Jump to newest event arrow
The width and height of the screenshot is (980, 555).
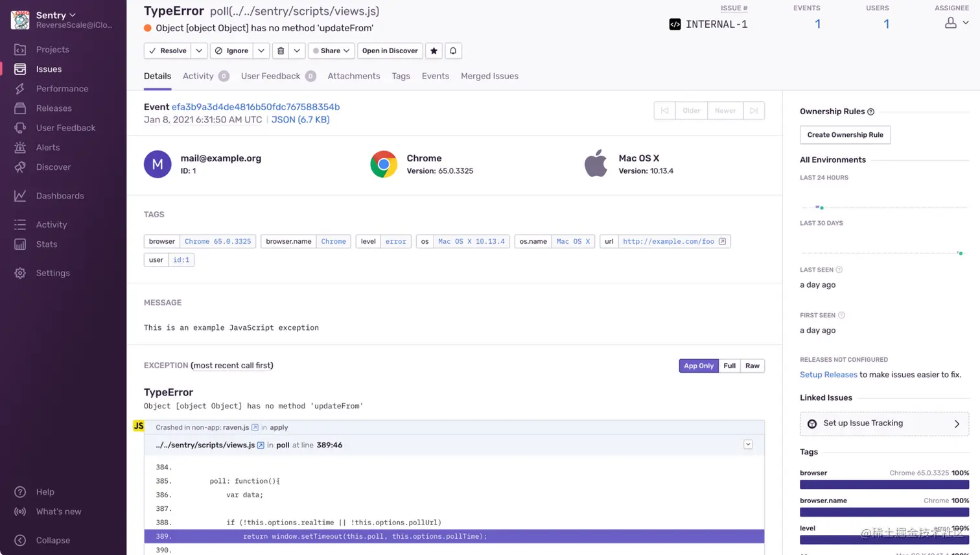click(x=754, y=111)
